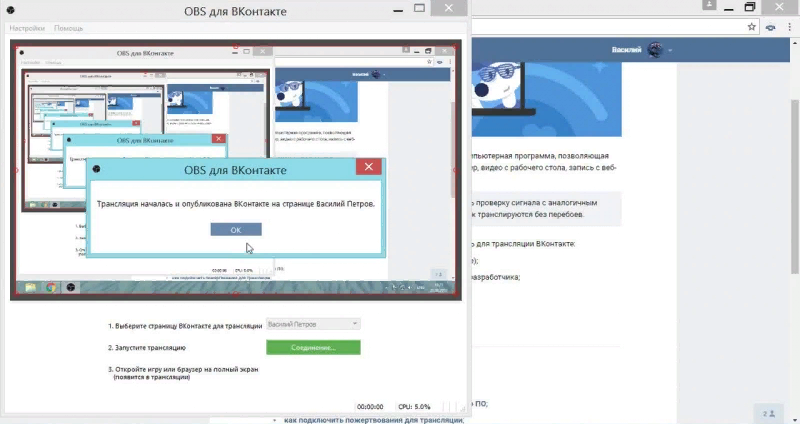Open the Помощь menu
Image resolution: width=800 pixels, height=424 pixels.
coord(68,28)
